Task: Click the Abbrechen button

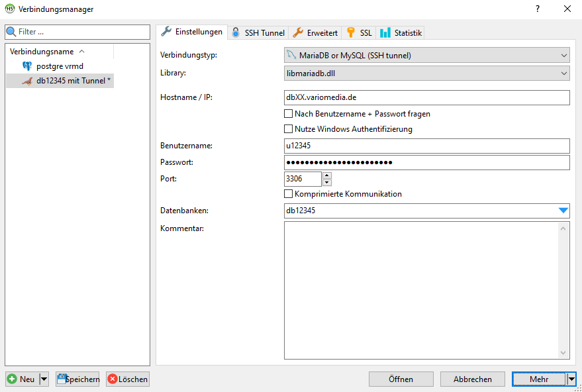Action: pyautogui.click(x=473, y=379)
